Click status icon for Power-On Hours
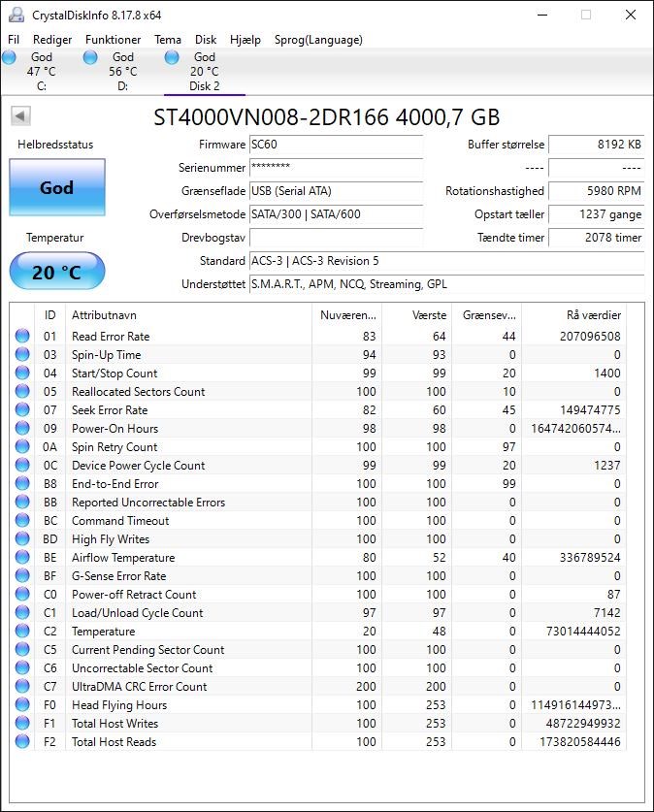Image resolution: width=654 pixels, height=812 pixels. [x=22, y=428]
